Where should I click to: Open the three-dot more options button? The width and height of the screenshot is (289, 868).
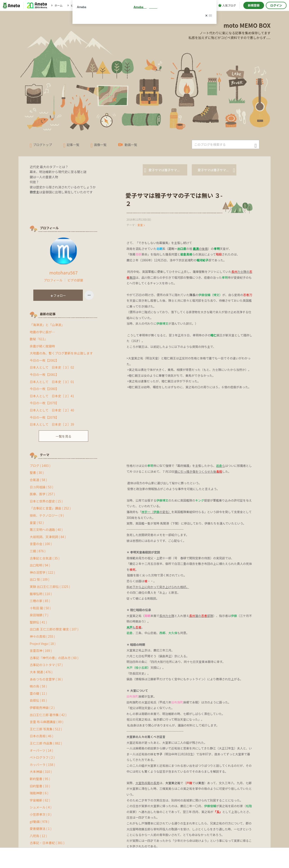click(x=89, y=295)
